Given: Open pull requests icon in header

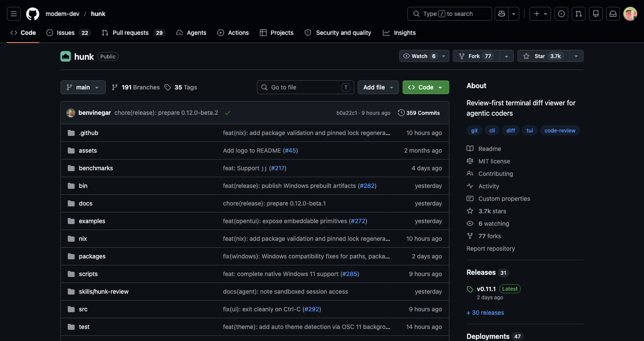Looking at the screenshot, I should (x=579, y=14).
